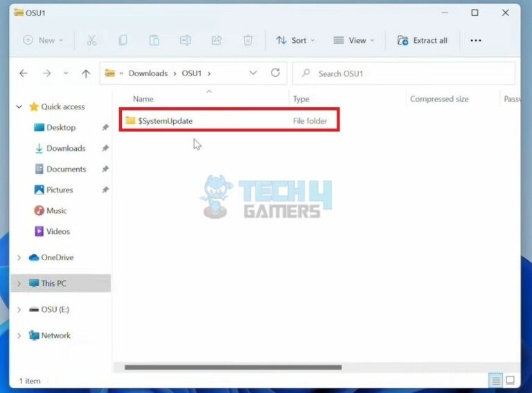
Task: Click the Delete trash icon
Action: 247,41
